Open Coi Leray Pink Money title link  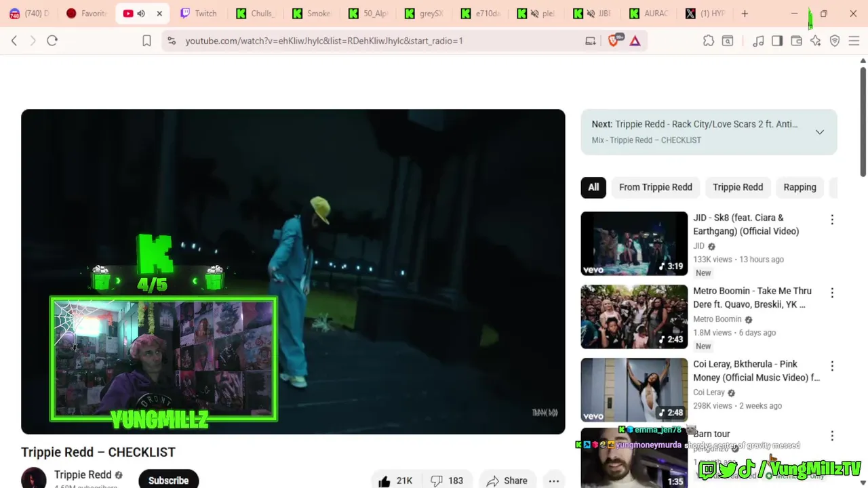(756, 371)
